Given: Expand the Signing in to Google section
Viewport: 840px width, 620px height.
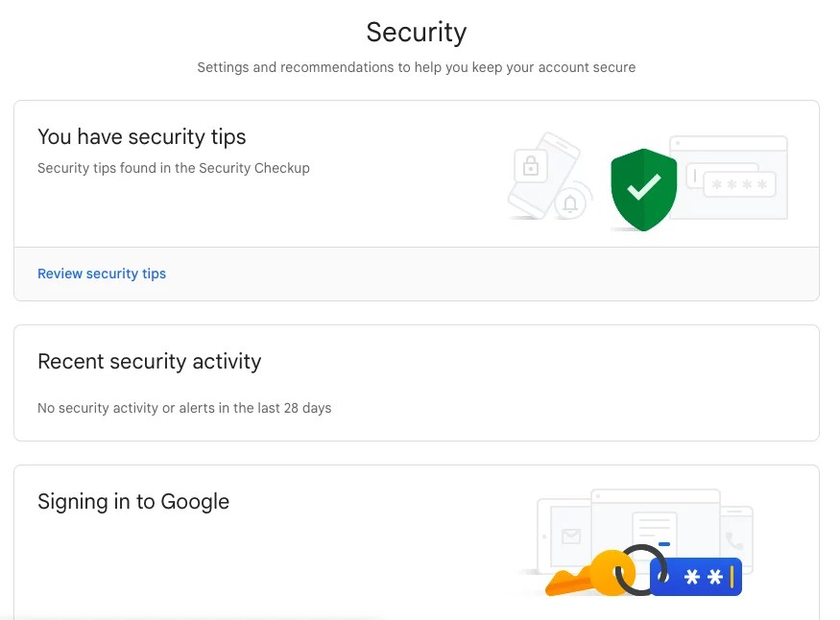Looking at the screenshot, I should click(133, 501).
